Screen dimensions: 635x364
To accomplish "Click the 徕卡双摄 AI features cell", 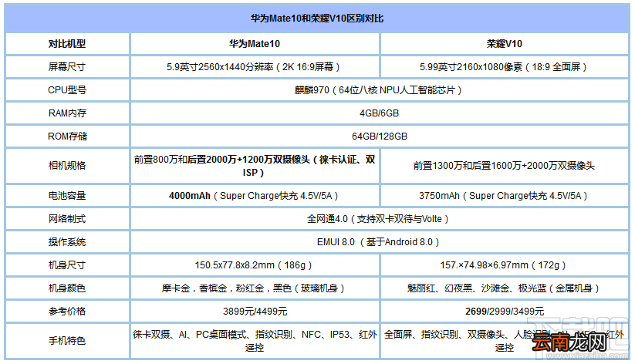I will click(255, 341).
